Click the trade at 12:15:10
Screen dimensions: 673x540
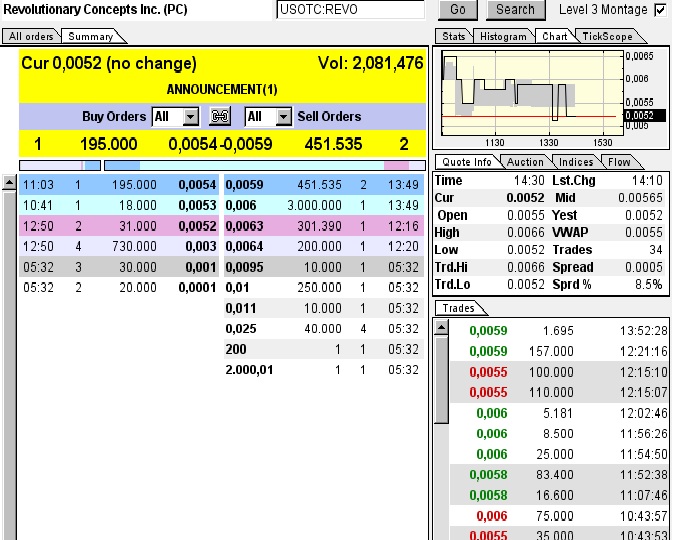click(x=560, y=372)
